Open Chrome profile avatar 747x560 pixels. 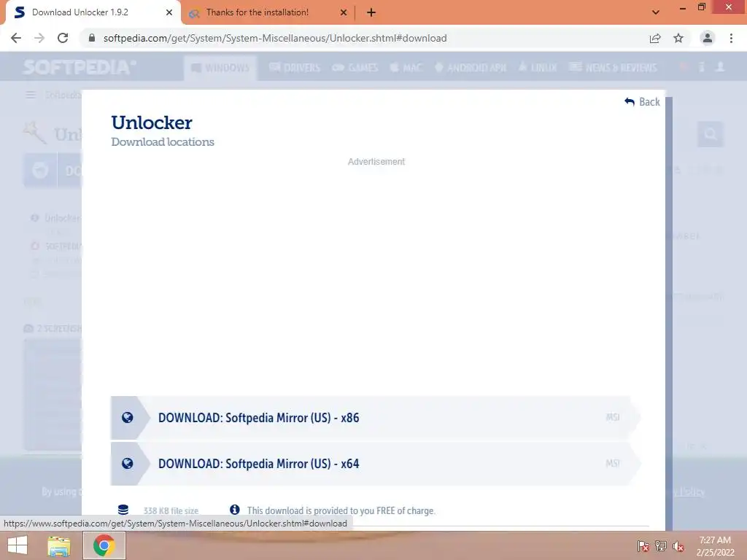pos(708,38)
